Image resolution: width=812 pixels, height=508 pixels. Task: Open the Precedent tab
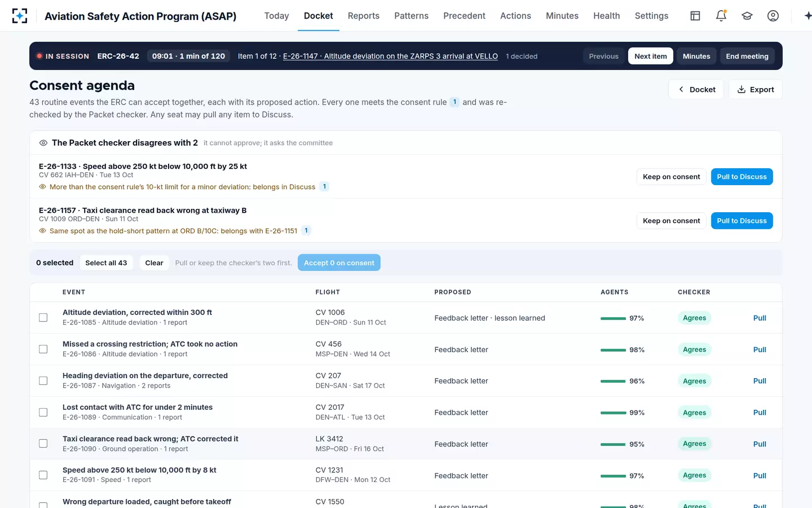pyautogui.click(x=464, y=16)
